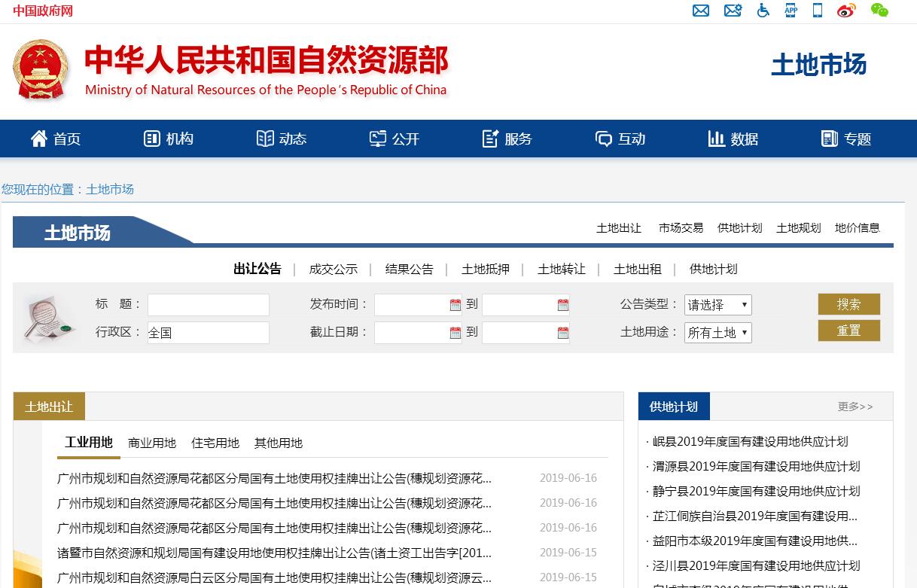Viewport: 917px width, 588px height.
Task: Click 更多>> link in 供地计划 panel
Action: (855, 407)
